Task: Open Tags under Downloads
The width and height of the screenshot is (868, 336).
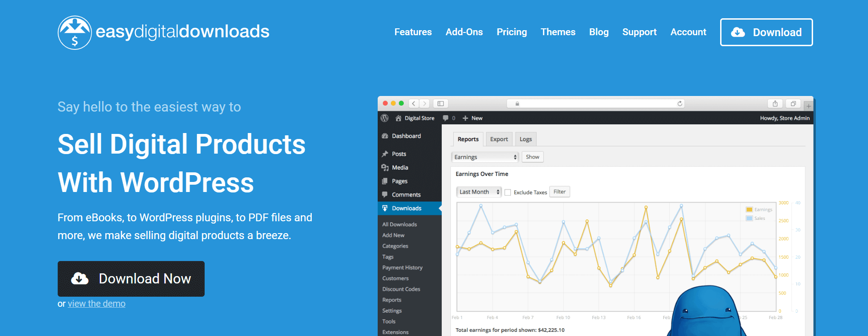Action: pos(388,257)
